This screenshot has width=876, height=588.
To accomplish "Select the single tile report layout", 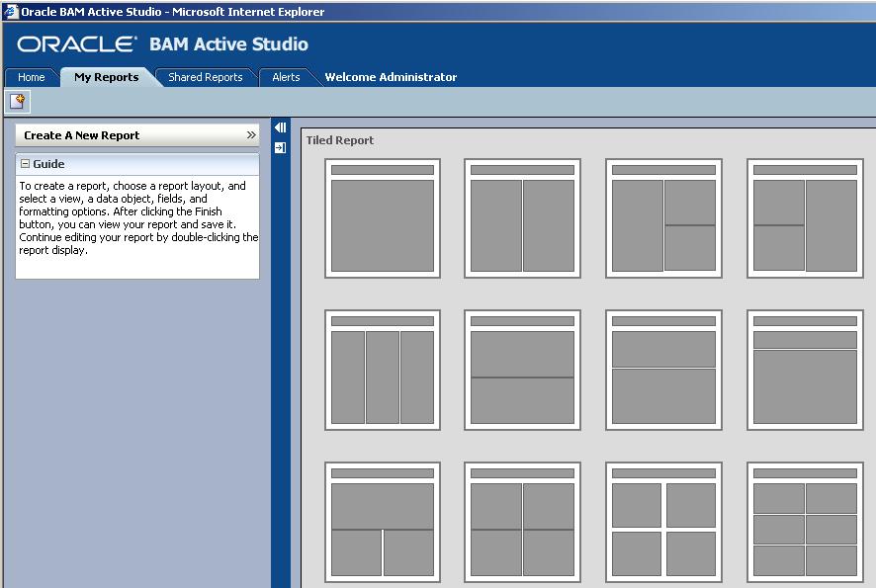I will coord(383,218).
